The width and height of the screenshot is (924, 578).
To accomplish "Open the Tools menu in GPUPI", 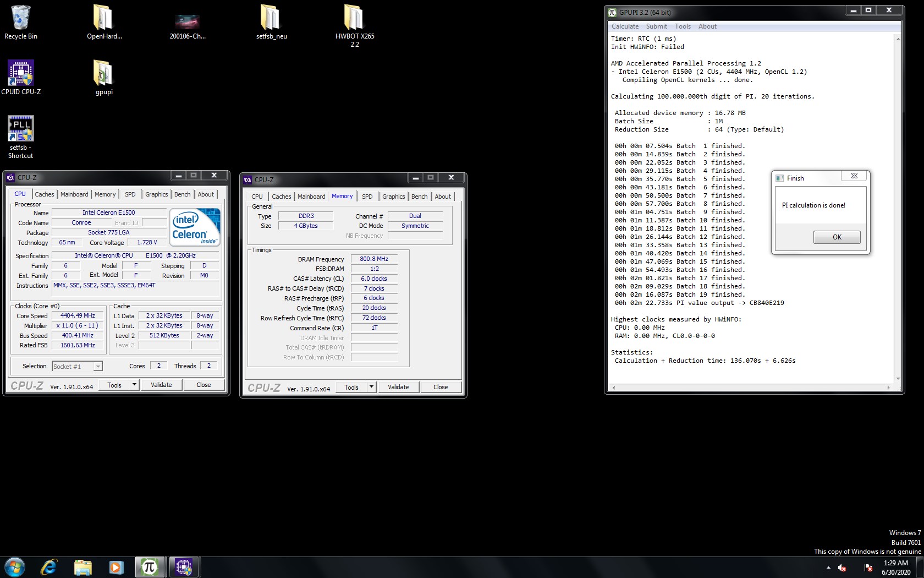I will click(683, 26).
